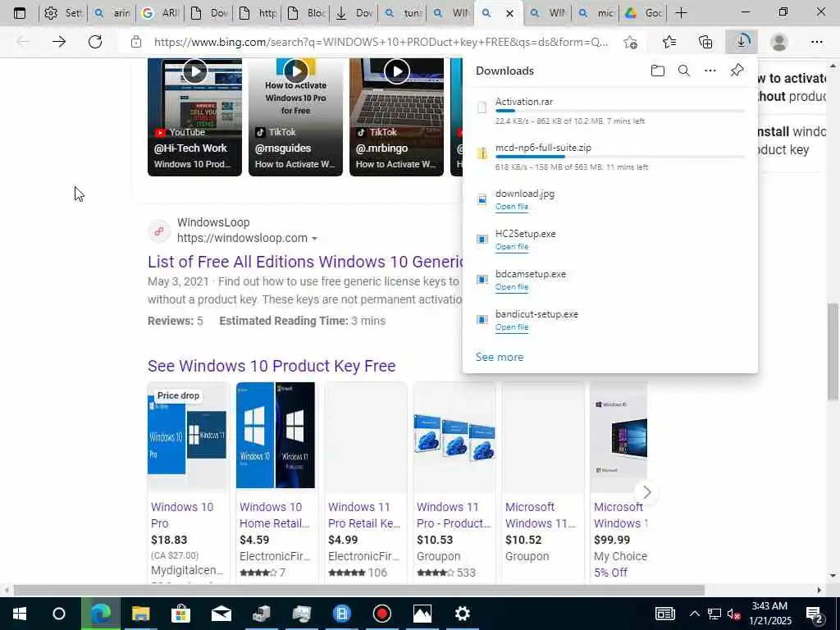
Task: Open notification center icon
Action: click(815, 614)
